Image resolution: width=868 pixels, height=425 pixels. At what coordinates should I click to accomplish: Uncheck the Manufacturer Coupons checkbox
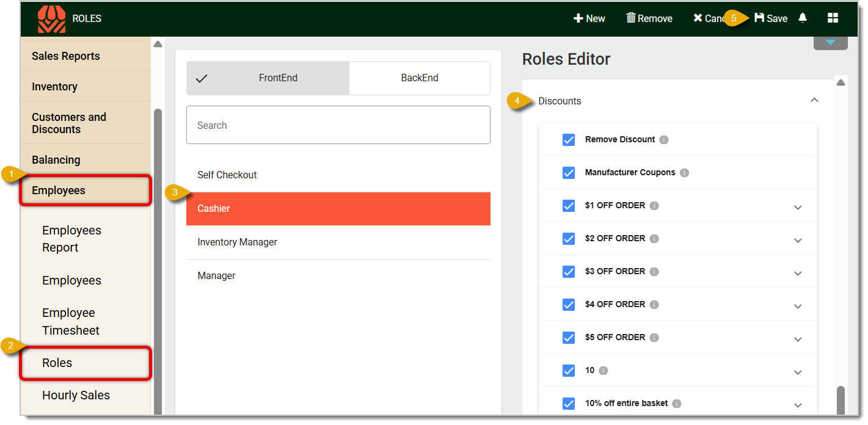[569, 173]
